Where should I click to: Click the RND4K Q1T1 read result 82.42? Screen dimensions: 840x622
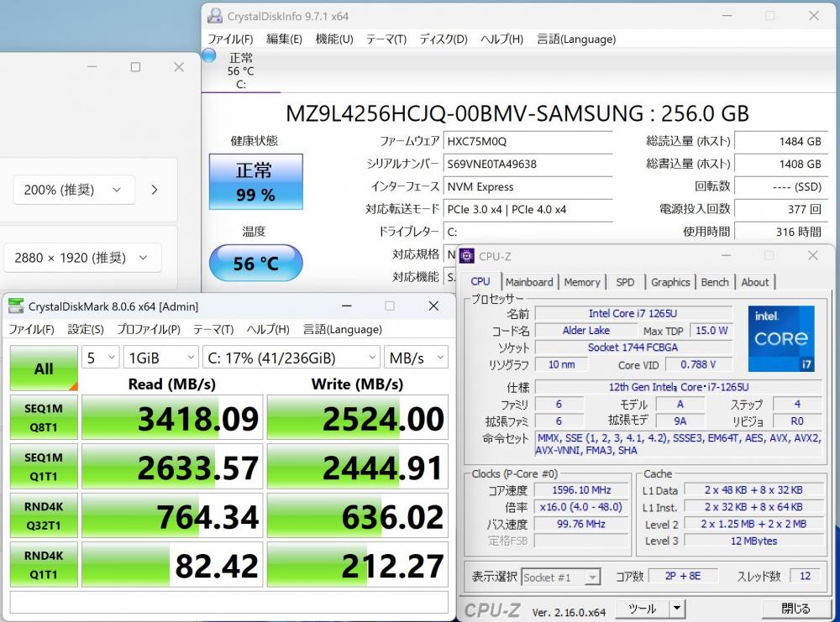click(x=172, y=565)
